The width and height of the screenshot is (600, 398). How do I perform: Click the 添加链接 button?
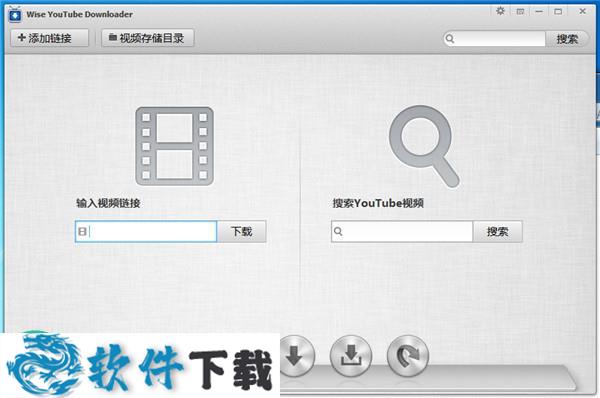pos(49,38)
